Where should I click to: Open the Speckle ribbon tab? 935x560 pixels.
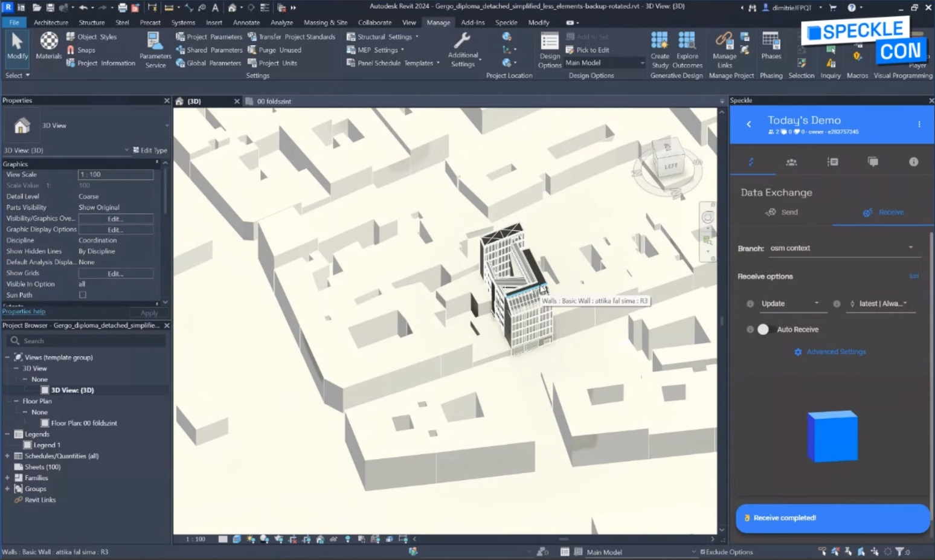tap(506, 22)
